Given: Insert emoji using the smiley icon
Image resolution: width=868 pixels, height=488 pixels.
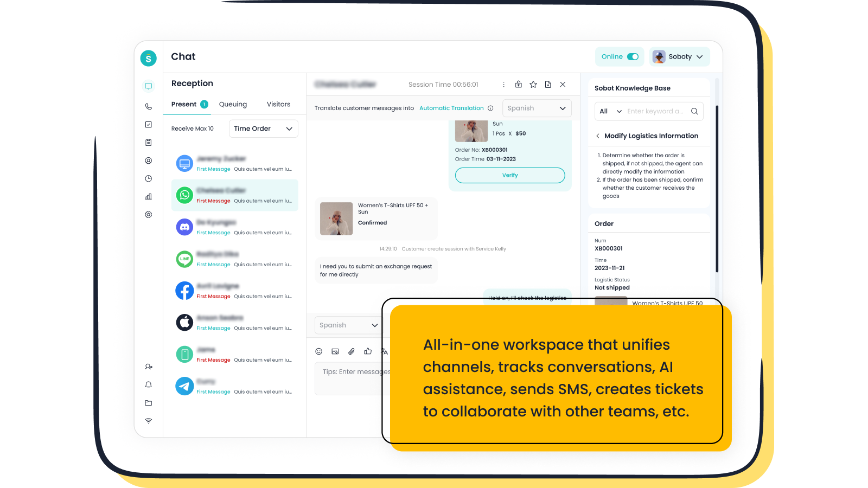Looking at the screenshot, I should pos(319,351).
